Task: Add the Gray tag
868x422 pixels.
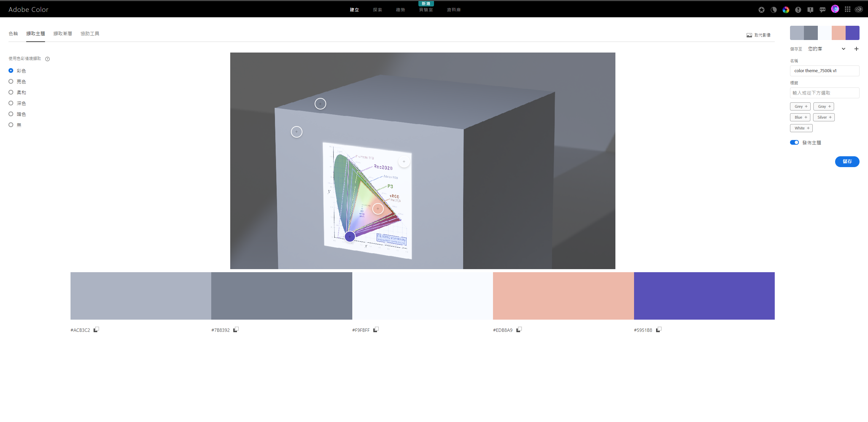Action: click(824, 106)
